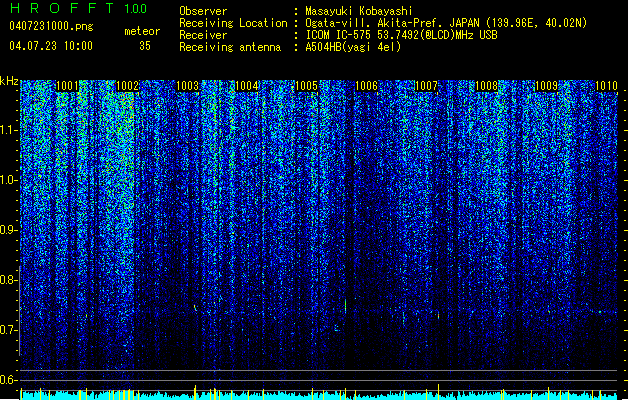Click the kHz axis unit label
The width and height of the screenshot is (629, 400).
click(9, 81)
